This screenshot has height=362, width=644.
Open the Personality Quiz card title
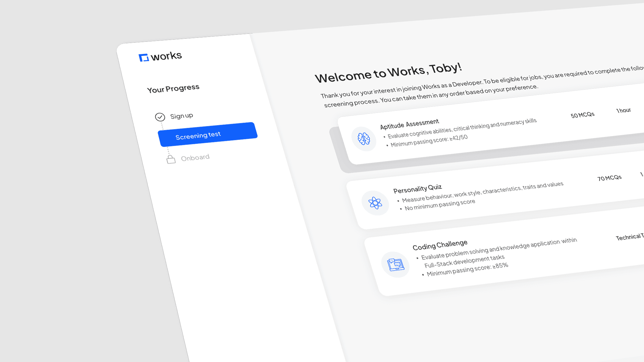pyautogui.click(x=417, y=189)
